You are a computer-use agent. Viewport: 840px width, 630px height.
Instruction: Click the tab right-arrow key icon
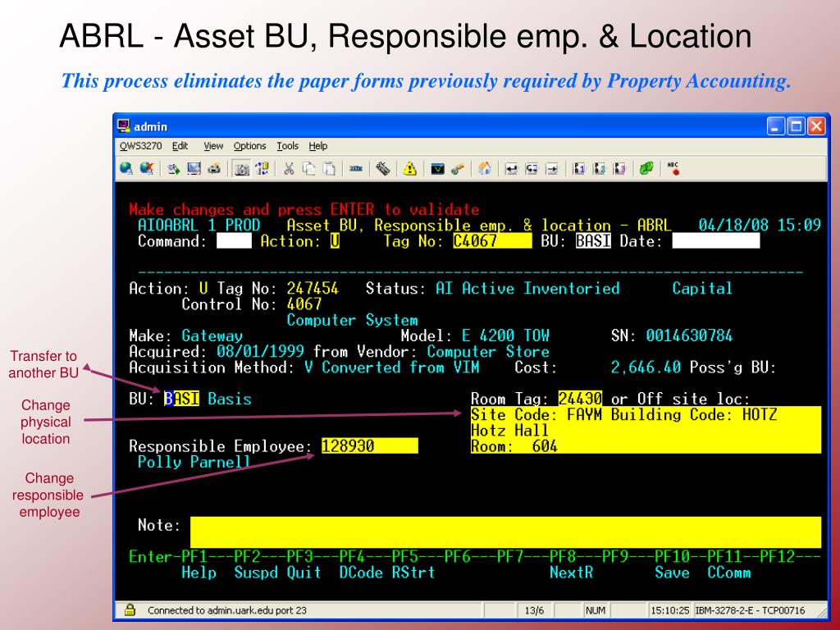552,169
